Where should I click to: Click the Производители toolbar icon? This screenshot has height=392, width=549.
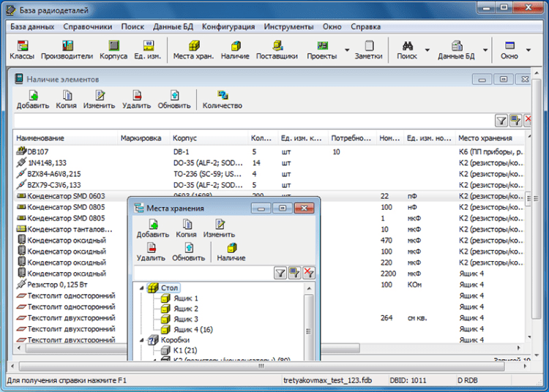67,49
